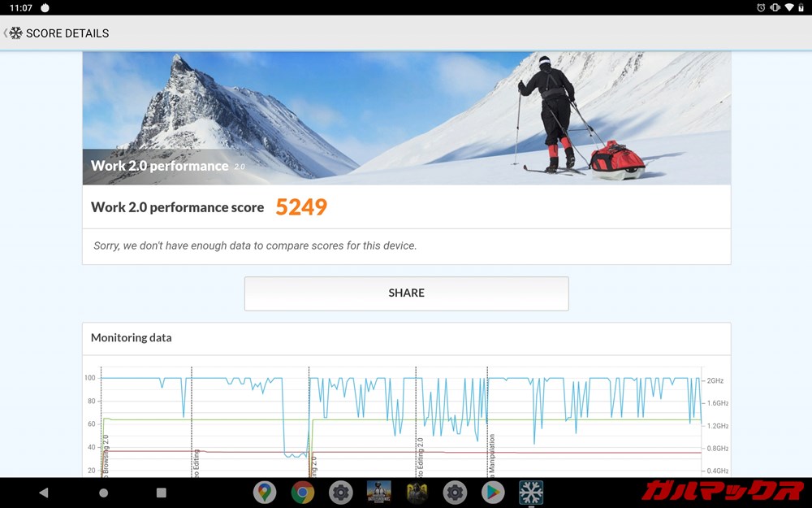
Task: Open the Google Play Store from the dock
Action: click(493, 493)
